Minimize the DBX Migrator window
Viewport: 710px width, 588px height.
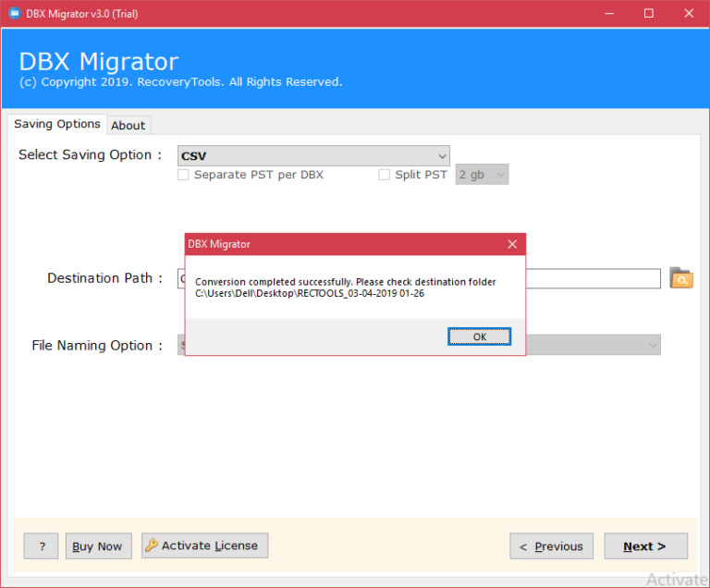point(609,13)
